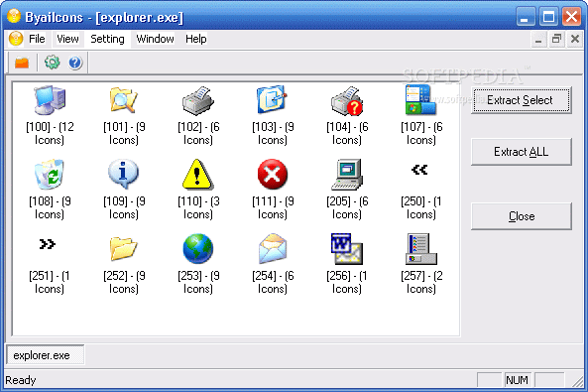Open the Setting menu

pos(107,39)
